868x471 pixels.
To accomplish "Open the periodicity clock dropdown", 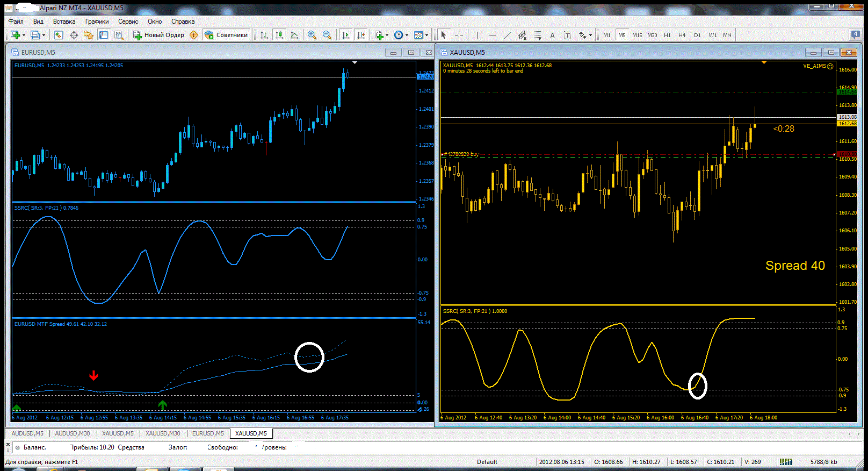I will tap(407, 35).
